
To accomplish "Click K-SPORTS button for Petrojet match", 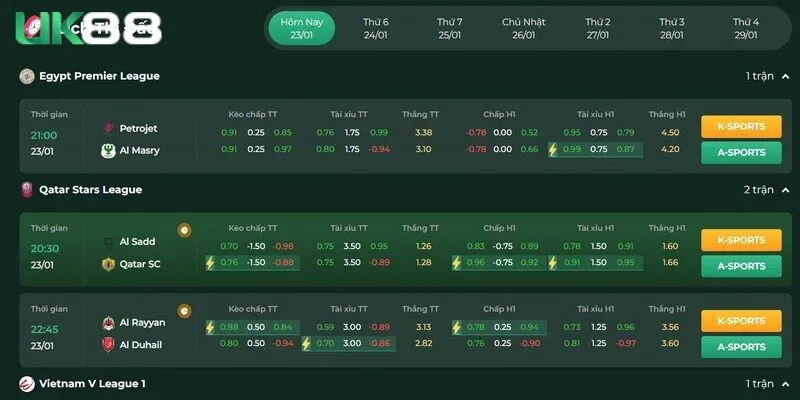I will (x=741, y=127).
